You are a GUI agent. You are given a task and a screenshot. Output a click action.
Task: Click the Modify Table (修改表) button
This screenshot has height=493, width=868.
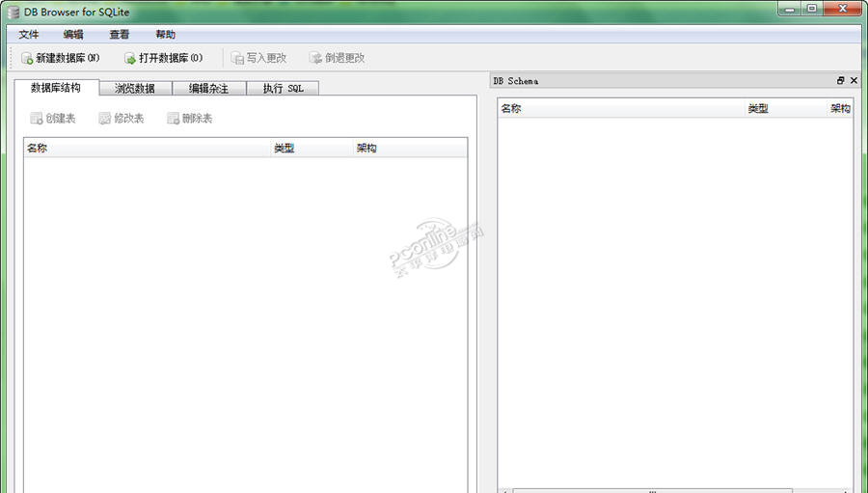coord(122,118)
